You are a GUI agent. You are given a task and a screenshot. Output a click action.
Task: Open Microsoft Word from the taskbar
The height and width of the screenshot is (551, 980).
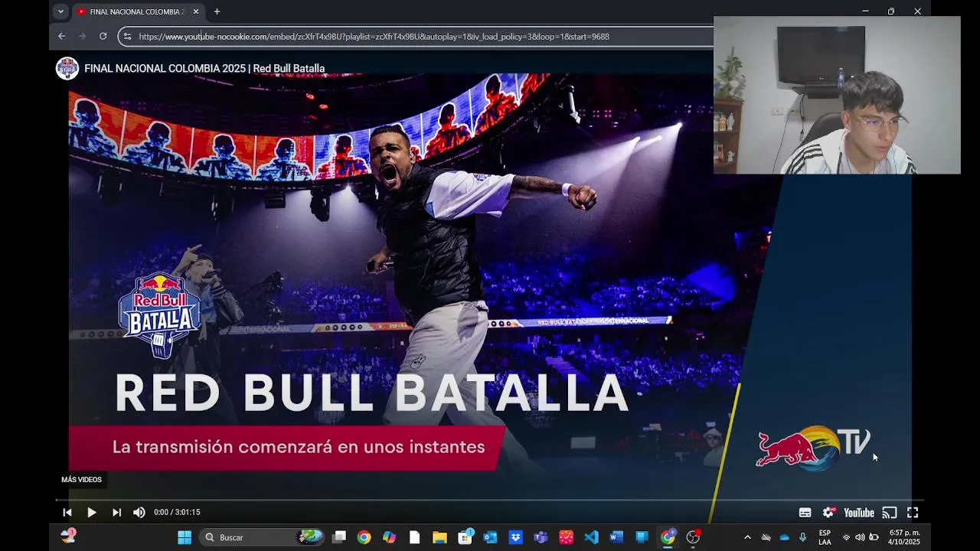[616, 537]
